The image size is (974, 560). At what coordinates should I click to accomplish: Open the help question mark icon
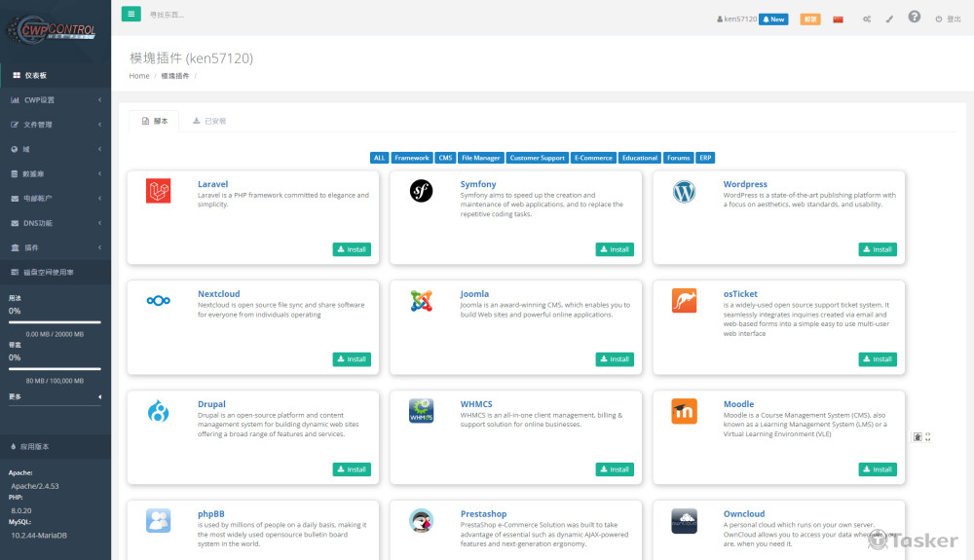pyautogui.click(x=914, y=18)
